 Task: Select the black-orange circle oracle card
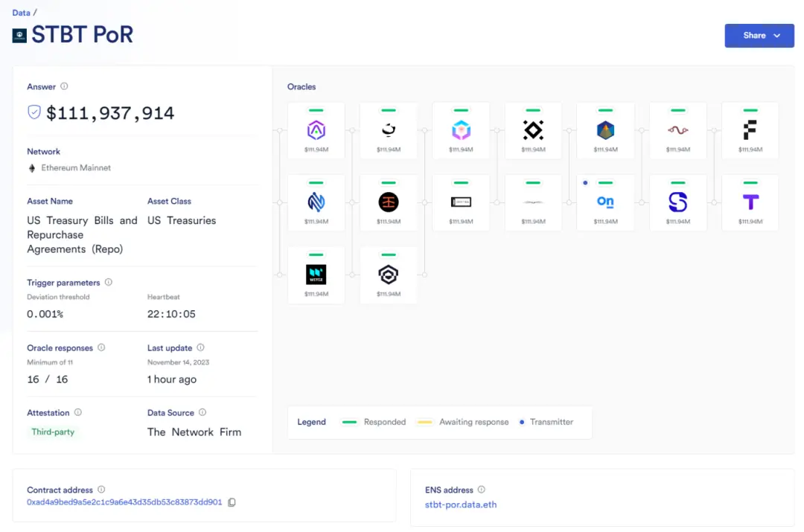(389, 202)
